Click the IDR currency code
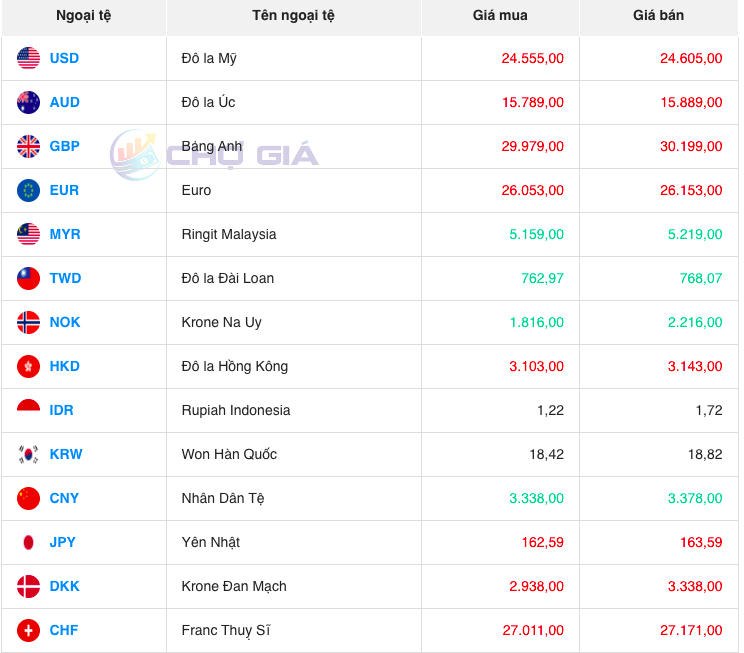 pos(61,410)
